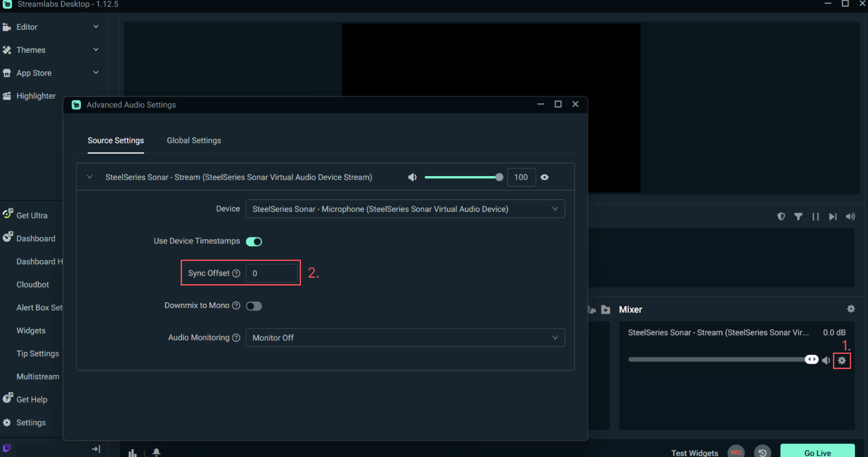
Task: Switch to the Global Settings tab
Action: (x=194, y=141)
